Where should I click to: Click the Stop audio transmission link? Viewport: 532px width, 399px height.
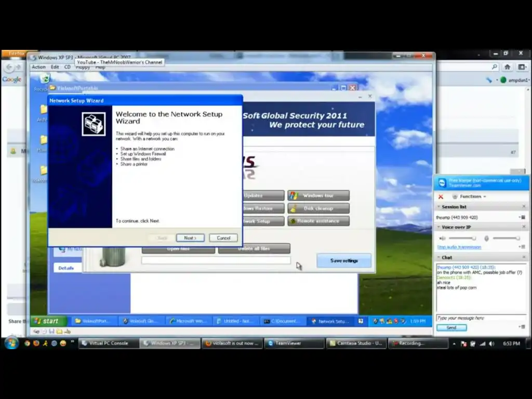(x=459, y=247)
